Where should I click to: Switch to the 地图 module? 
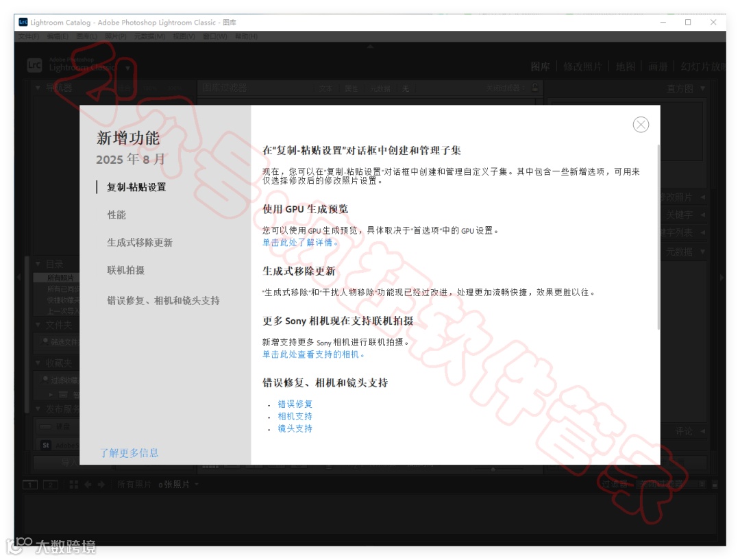[x=626, y=66]
